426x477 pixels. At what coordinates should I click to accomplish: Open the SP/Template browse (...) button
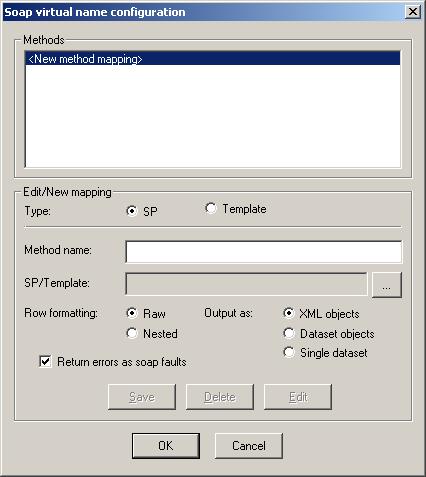387,285
